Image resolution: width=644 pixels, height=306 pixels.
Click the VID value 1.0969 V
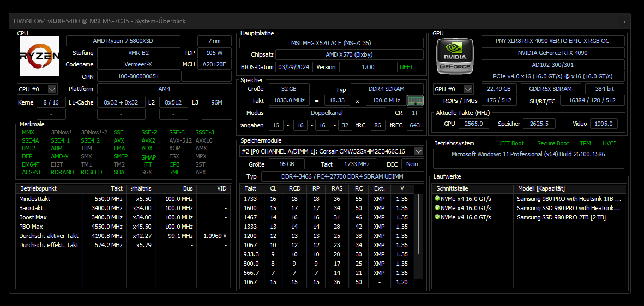(x=215, y=236)
